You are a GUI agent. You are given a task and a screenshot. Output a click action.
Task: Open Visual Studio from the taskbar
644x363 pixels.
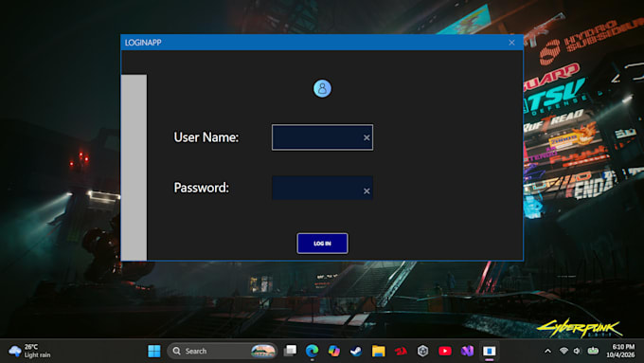click(x=467, y=351)
